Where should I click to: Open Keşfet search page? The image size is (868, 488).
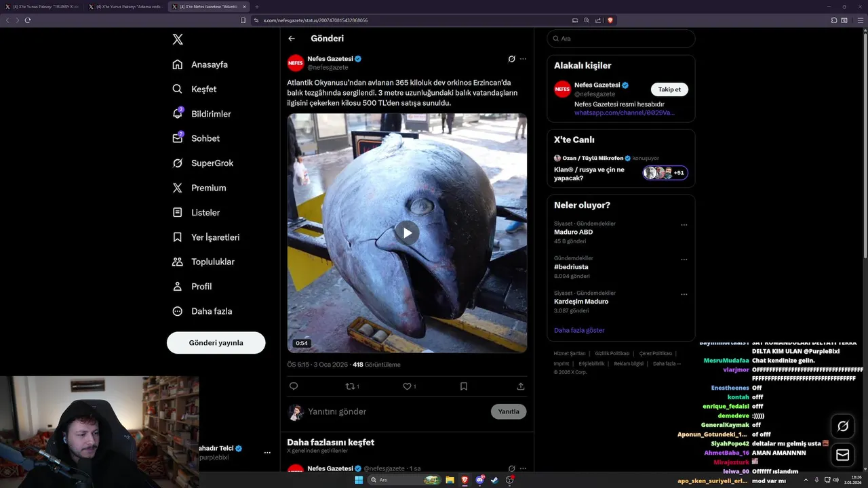pyautogui.click(x=195, y=89)
